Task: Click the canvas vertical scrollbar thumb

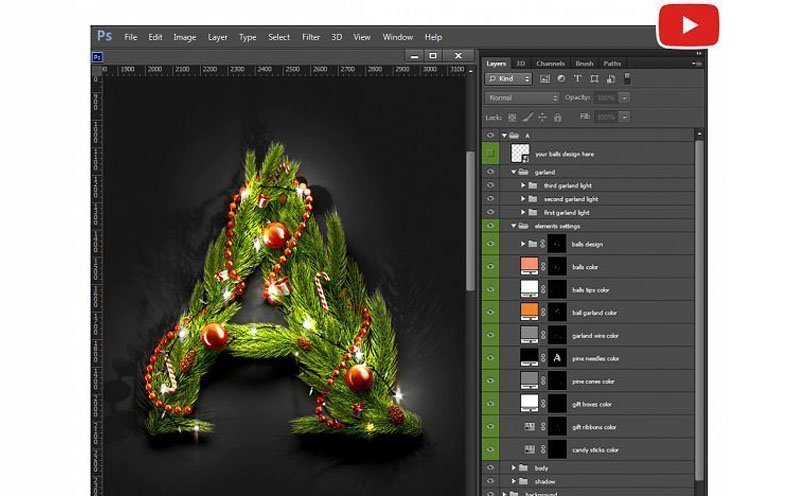Action: [x=469, y=220]
